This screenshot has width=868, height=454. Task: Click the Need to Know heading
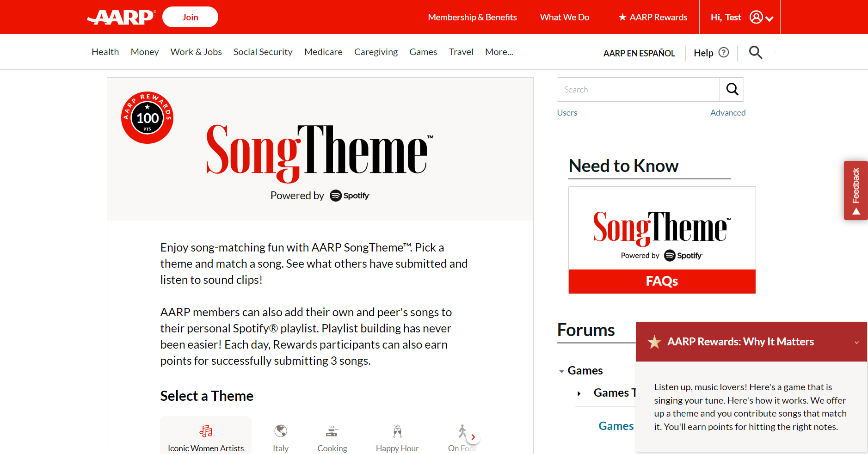coord(623,166)
